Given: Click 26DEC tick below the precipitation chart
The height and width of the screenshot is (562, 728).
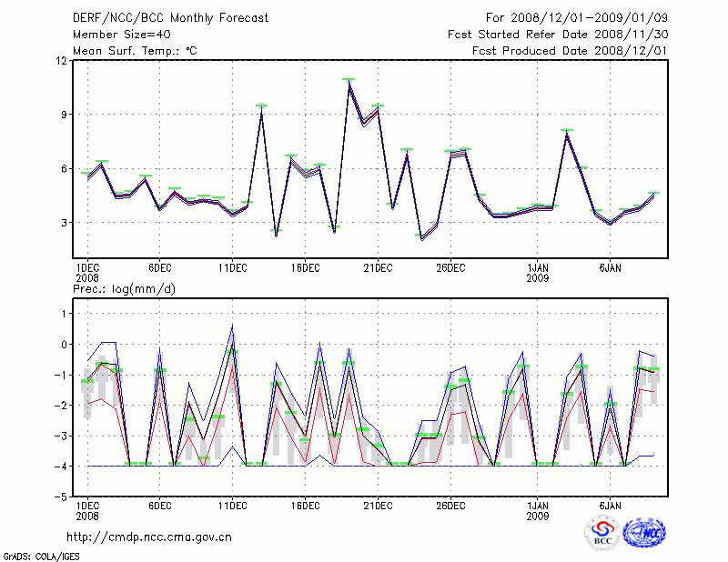Looking at the screenshot, I should point(450,504).
